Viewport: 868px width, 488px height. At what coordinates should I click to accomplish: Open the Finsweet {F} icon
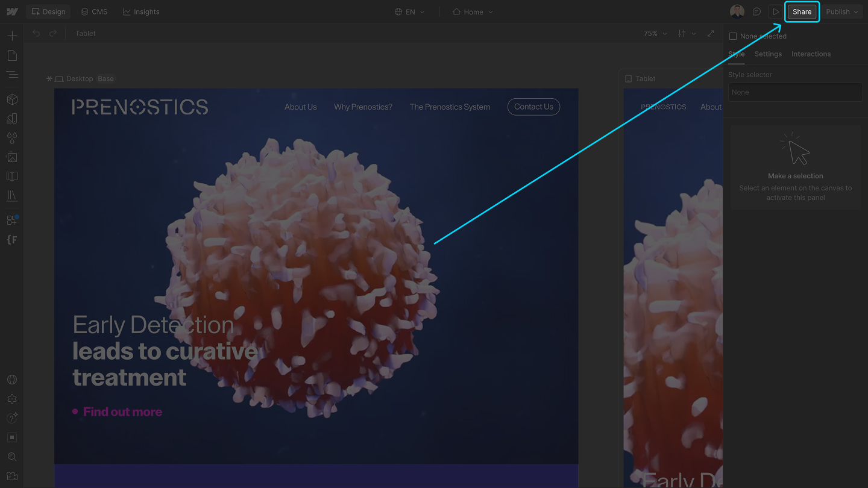pyautogui.click(x=12, y=240)
